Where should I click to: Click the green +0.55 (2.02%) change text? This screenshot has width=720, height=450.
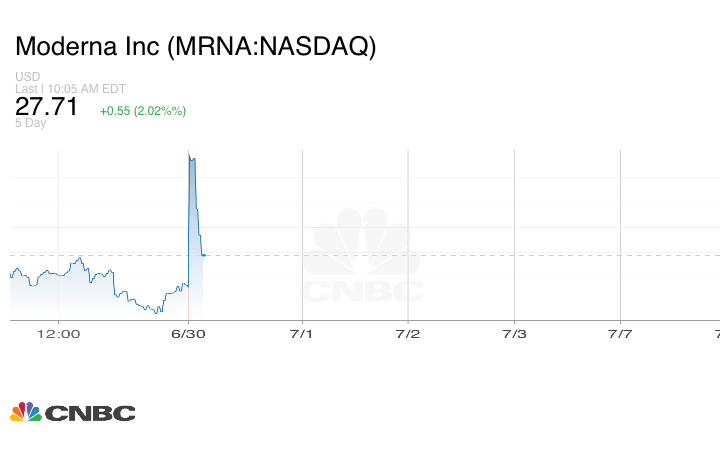143,110
